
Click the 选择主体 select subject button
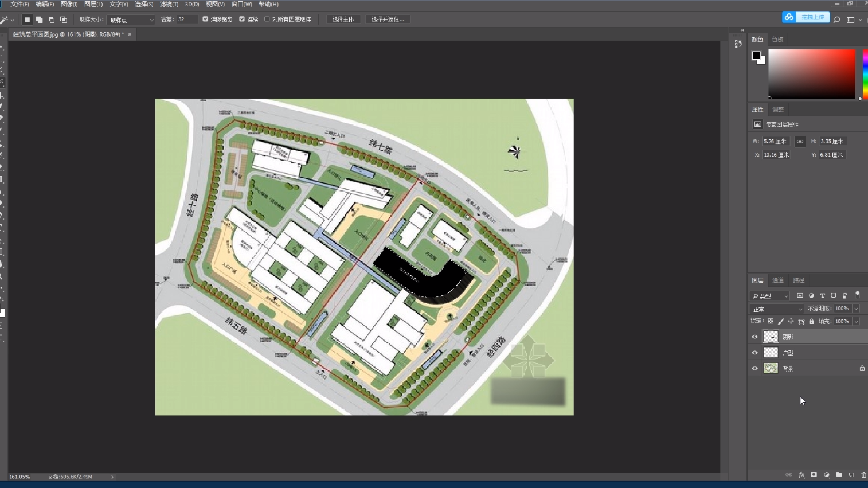[343, 19]
